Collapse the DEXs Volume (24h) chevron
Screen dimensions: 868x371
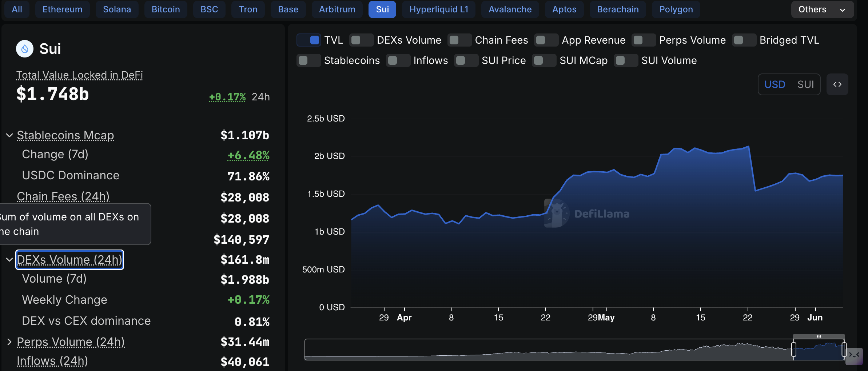point(9,260)
